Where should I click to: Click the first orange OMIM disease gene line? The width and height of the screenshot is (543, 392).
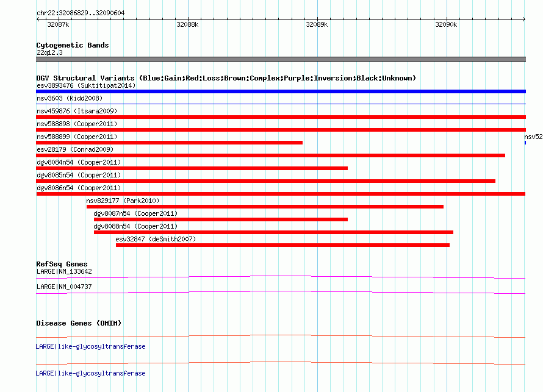281,337
